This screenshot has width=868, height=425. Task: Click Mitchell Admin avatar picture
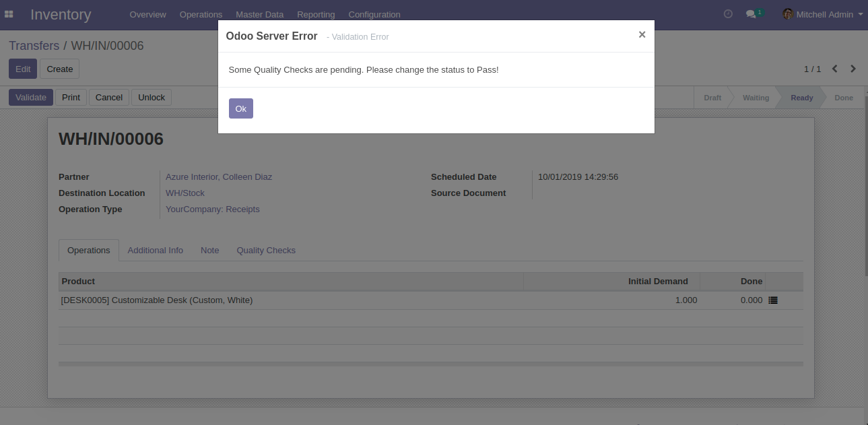(x=788, y=14)
